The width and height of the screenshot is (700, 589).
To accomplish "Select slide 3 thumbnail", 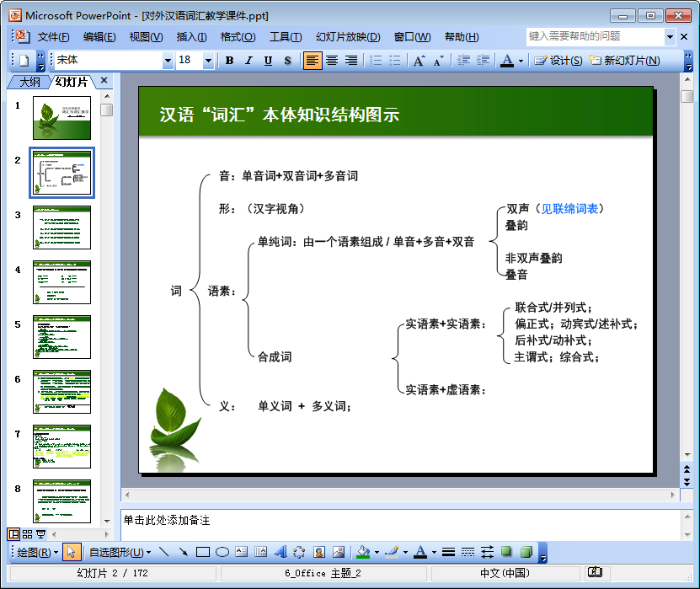I will pos(61,228).
